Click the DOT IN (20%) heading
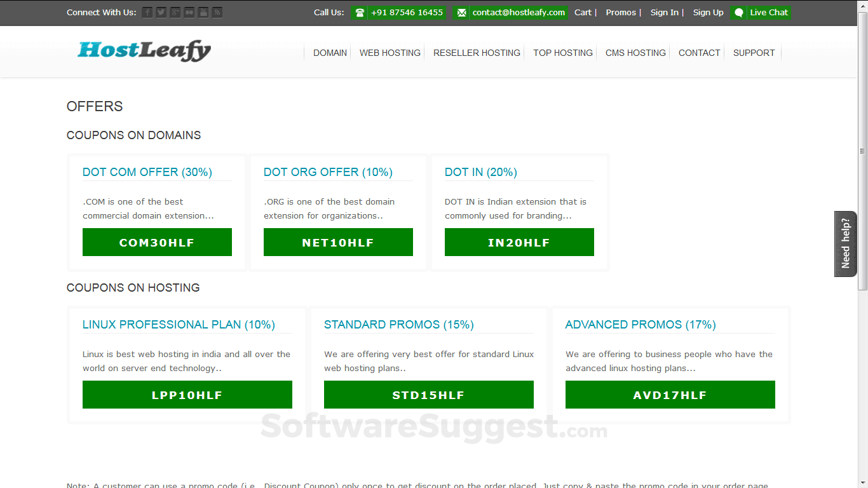This screenshot has height=488, width=868. coord(481,172)
